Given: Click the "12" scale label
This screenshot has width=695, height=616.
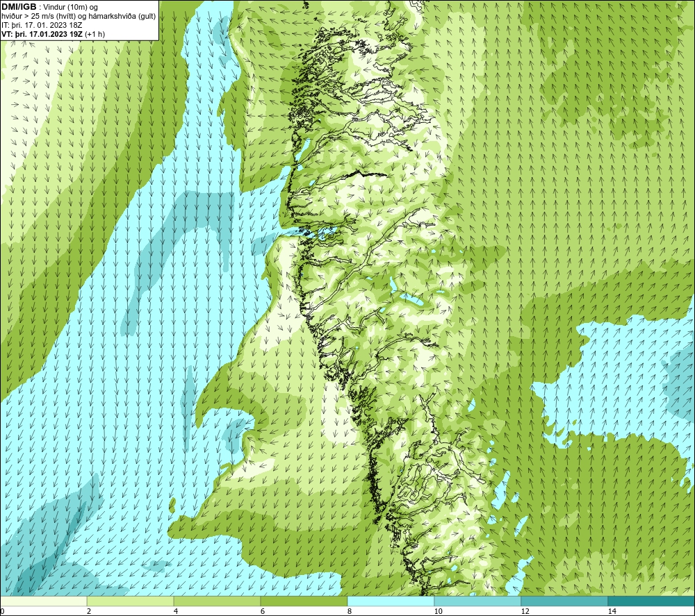Looking at the screenshot, I should (x=525, y=612).
